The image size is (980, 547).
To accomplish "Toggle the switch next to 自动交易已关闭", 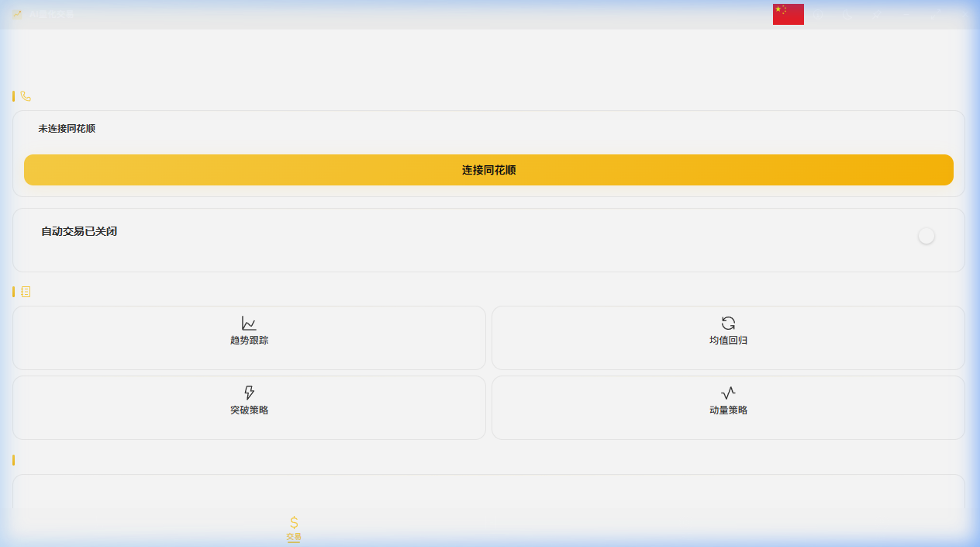I will click(927, 236).
